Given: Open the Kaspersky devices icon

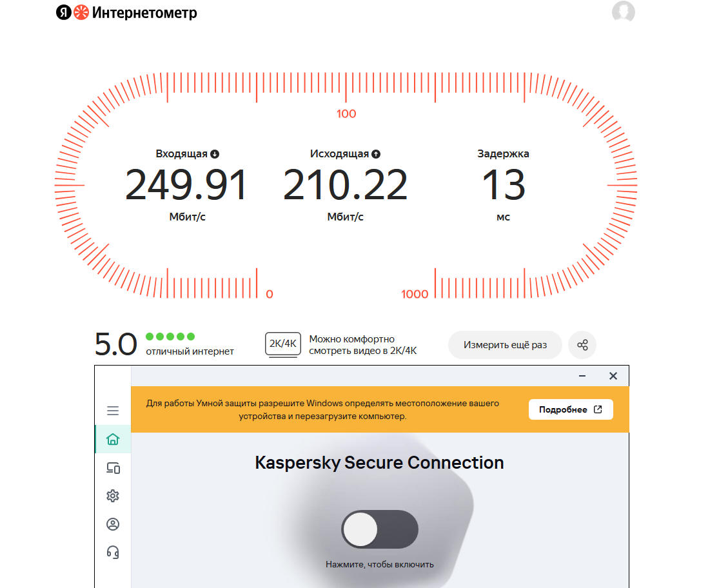Looking at the screenshot, I should pos(113,468).
